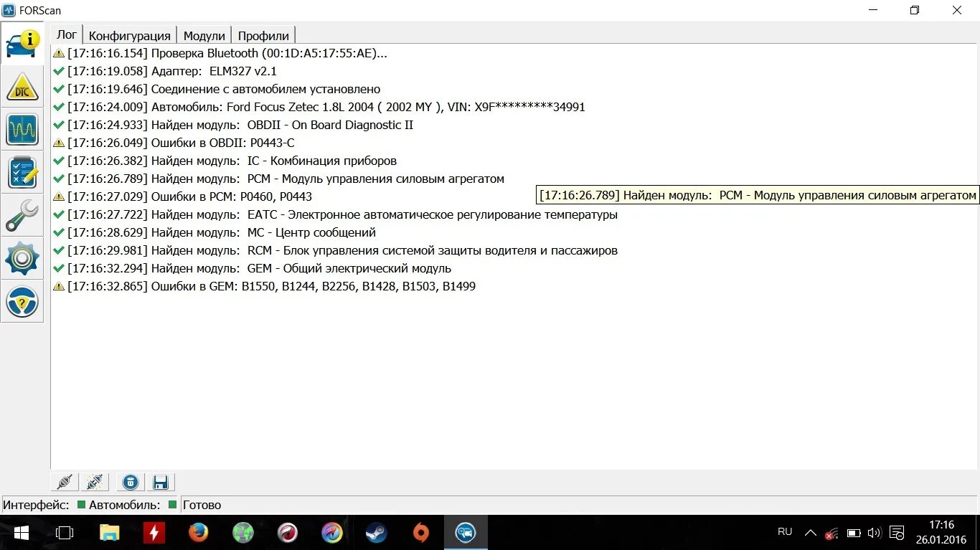The height and width of the screenshot is (550, 980).
Task: Open the Windows Start menu
Action: (21, 533)
